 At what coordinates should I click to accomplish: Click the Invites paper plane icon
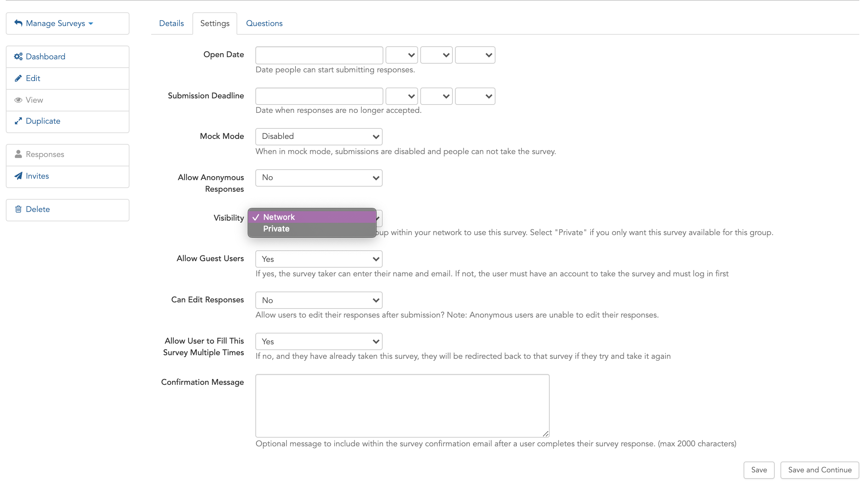18,176
